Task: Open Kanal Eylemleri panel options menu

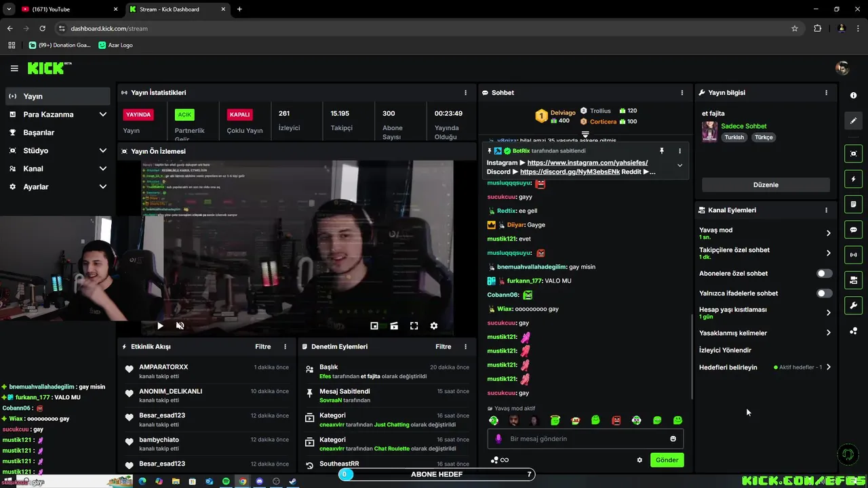Action: (x=826, y=210)
